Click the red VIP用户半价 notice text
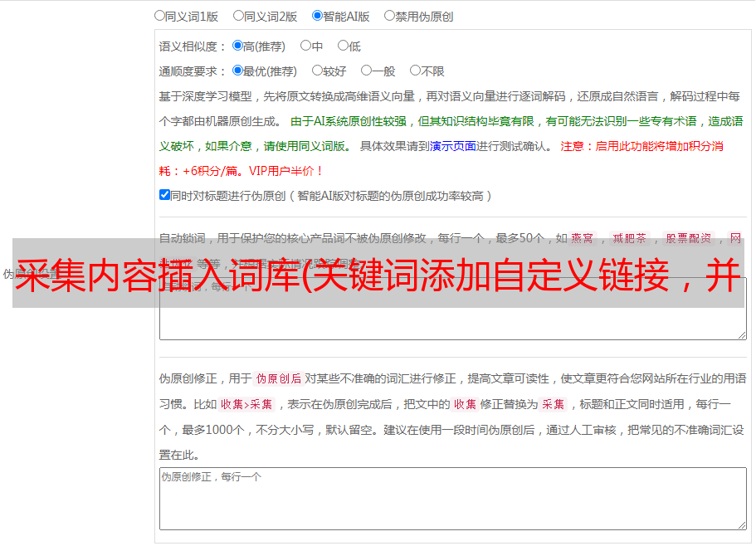The image size is (756, 546). coord(286,171)
